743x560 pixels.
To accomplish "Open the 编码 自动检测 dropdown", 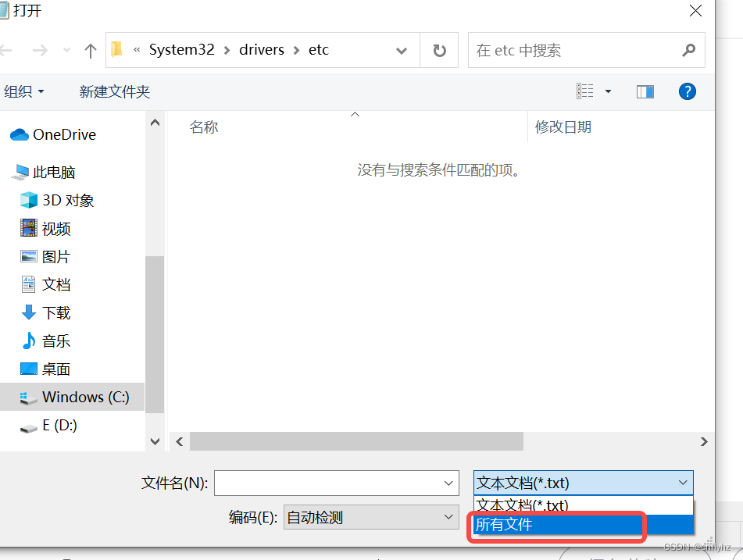I will (x=371, y=517).
